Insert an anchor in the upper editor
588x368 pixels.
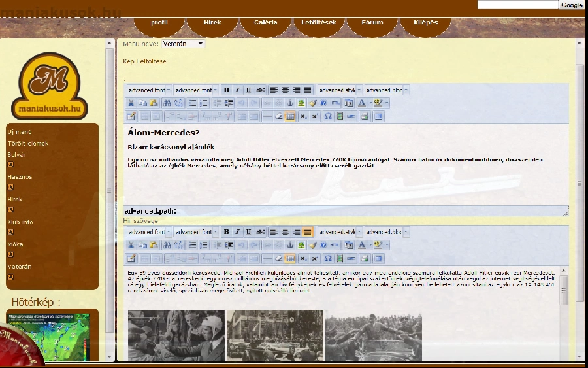point(289,103)
